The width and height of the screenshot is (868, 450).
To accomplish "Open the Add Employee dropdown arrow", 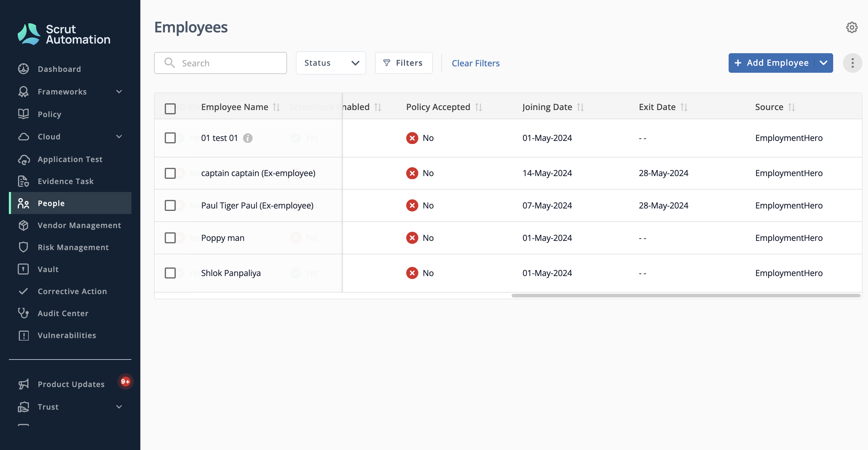I will point(823,63).
